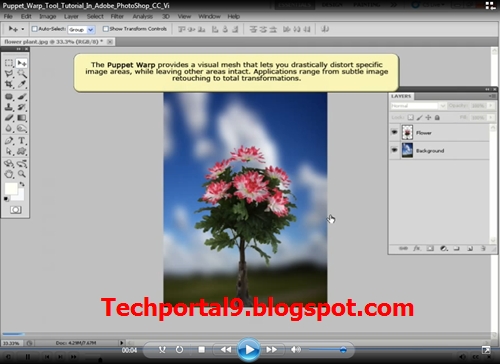Select the Blur tool
This screenshot has width=500, height=364.
point(9,128)
